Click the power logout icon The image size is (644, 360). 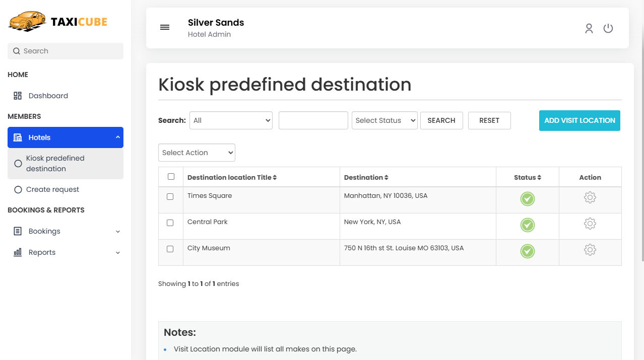tap(608, 28)
